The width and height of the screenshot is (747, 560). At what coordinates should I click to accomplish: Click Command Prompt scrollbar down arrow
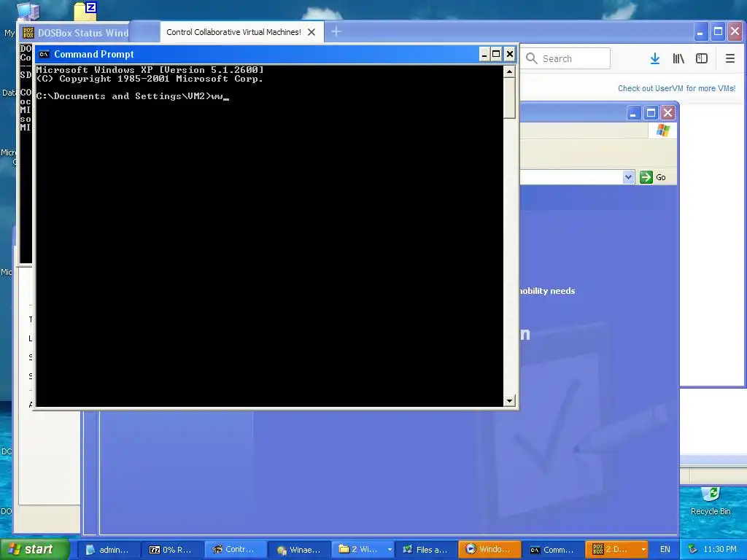coord(509,400)
